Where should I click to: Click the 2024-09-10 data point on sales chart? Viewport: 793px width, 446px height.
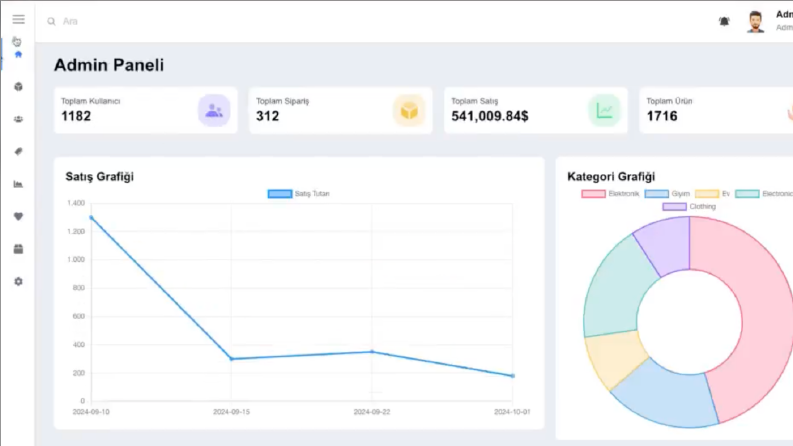[91, 217]
